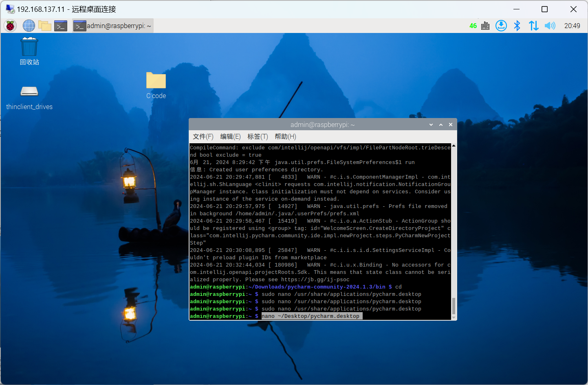The width and height of the screenshot is (588, 385).
Task: Click the 'CompileCommand: exclude' terminal line
Action: pos(320,148)
